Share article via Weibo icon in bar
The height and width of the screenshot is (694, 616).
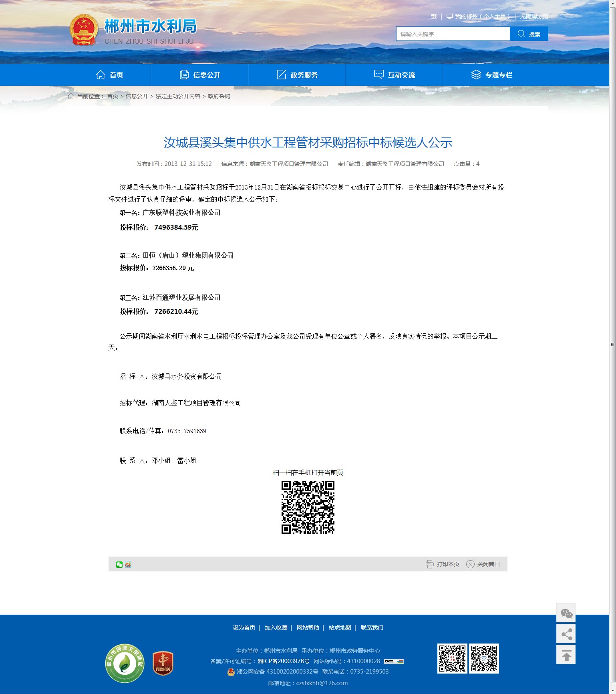(x=128, y=565)
